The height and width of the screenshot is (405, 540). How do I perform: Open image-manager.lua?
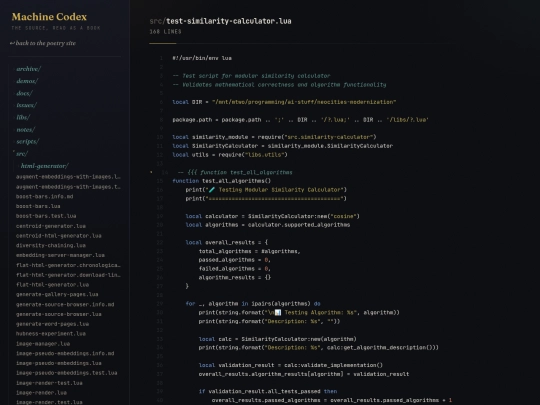[x=43, y=344]
